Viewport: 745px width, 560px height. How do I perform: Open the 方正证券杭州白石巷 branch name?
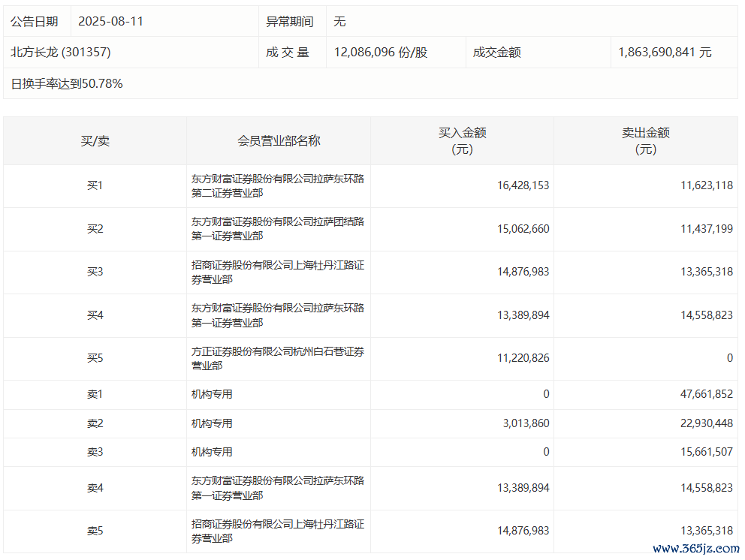point(278,358)
